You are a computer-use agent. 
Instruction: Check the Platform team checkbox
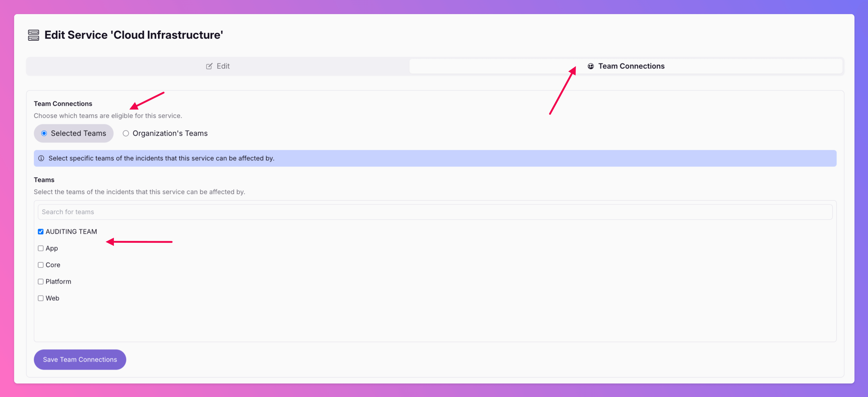tap(41, 281)
